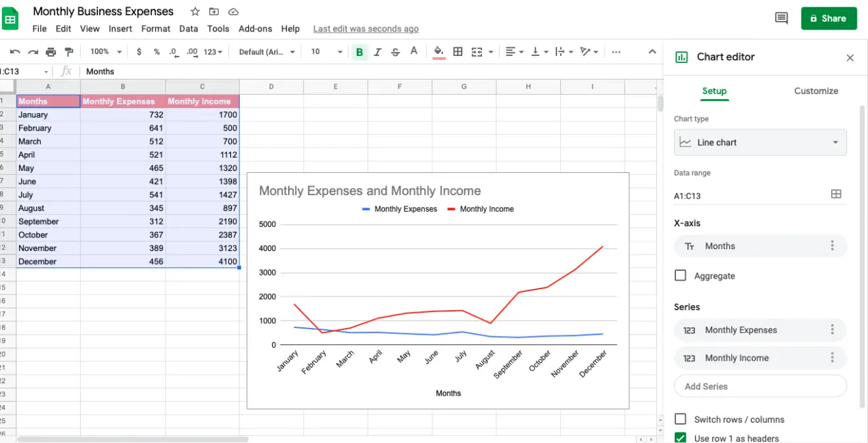Viewport: 868px width, 443px height.
Task: Select the fill color tool
Action: pos(438,51)
